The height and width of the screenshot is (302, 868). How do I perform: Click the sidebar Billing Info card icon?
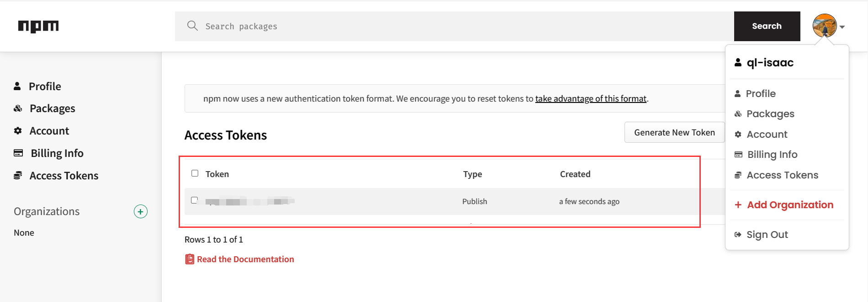point(18,153)
